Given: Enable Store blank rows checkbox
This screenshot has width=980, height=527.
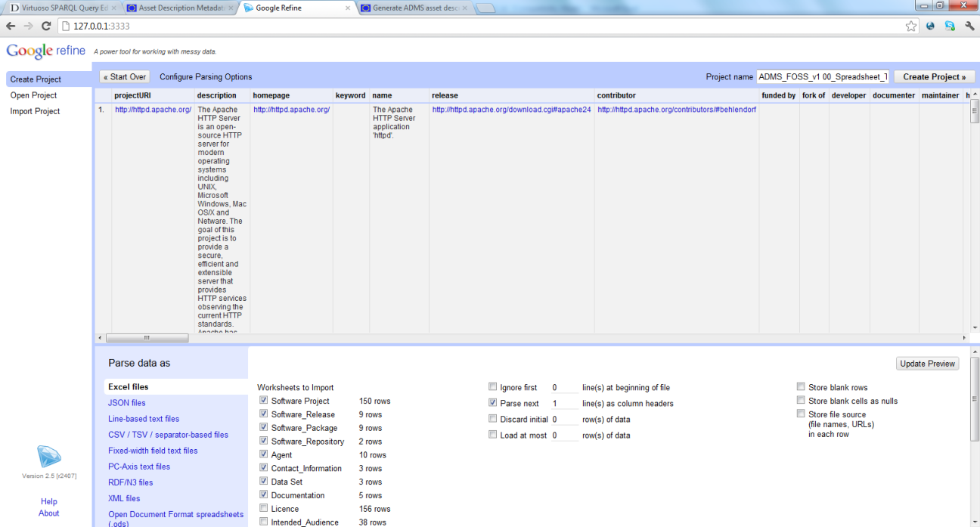Looking at the screenshot, I should (x=801, y=387).
